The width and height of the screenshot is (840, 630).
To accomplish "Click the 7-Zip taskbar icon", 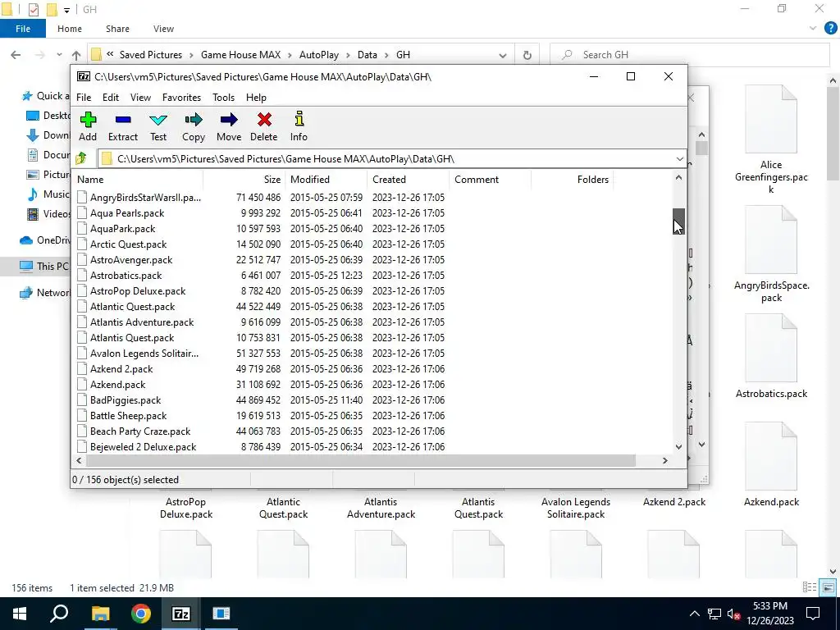I will click(181, 614).
